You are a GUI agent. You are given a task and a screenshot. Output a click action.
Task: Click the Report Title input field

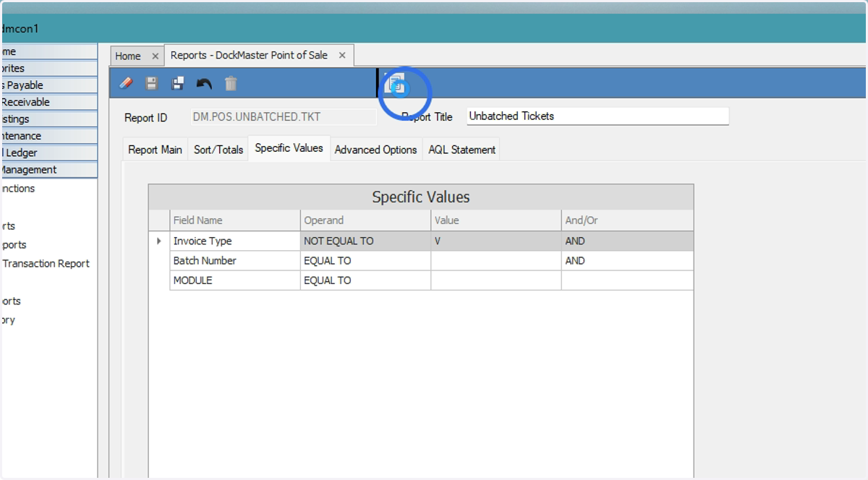click(597, 116)
